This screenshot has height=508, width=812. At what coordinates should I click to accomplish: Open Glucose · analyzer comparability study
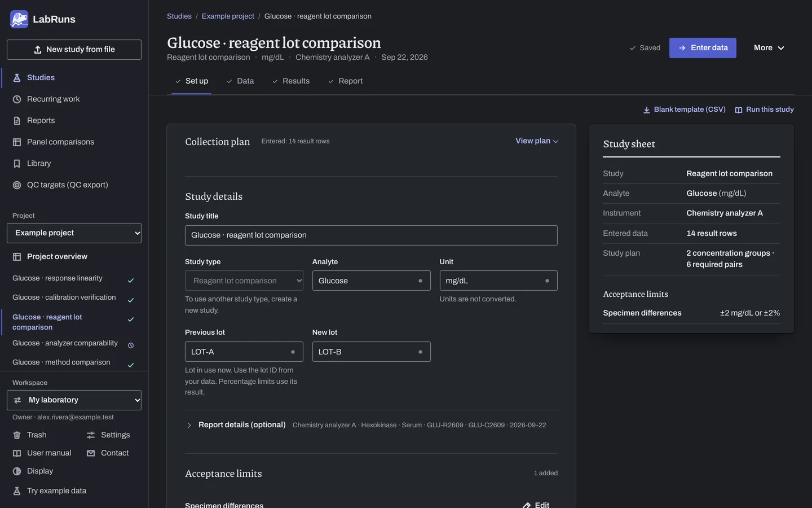(73, 343)
